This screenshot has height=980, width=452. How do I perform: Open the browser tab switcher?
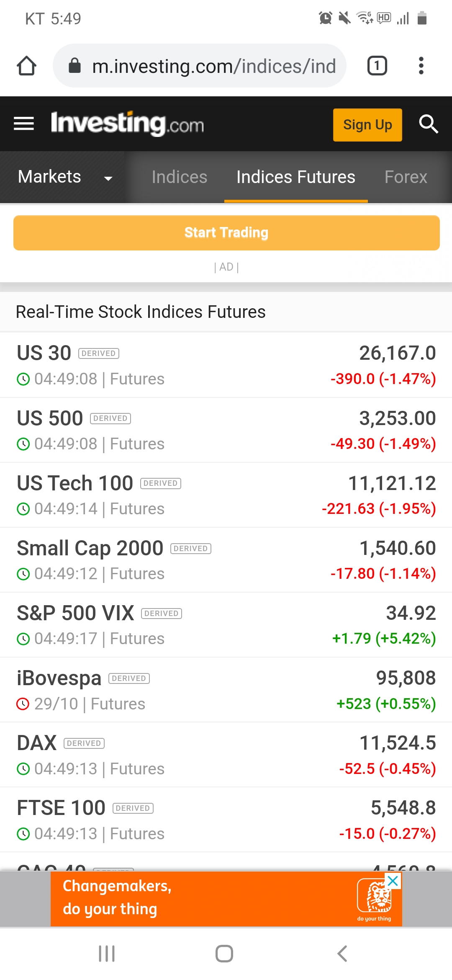tap(377, 66)
